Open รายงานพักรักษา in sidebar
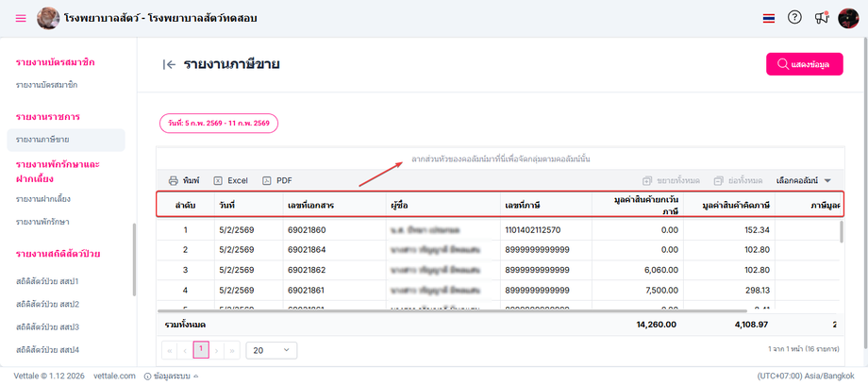Screen dimensions: 868x385 pyautogui.click(x=42, y=222)
